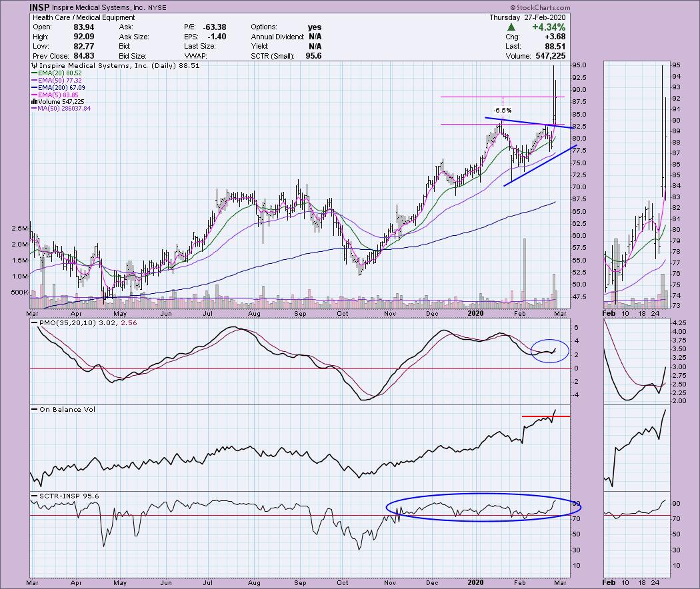This screenshot has height=589, width=700.
Task: Click the Annual Dividend label
Action: (x=278, y=37)
